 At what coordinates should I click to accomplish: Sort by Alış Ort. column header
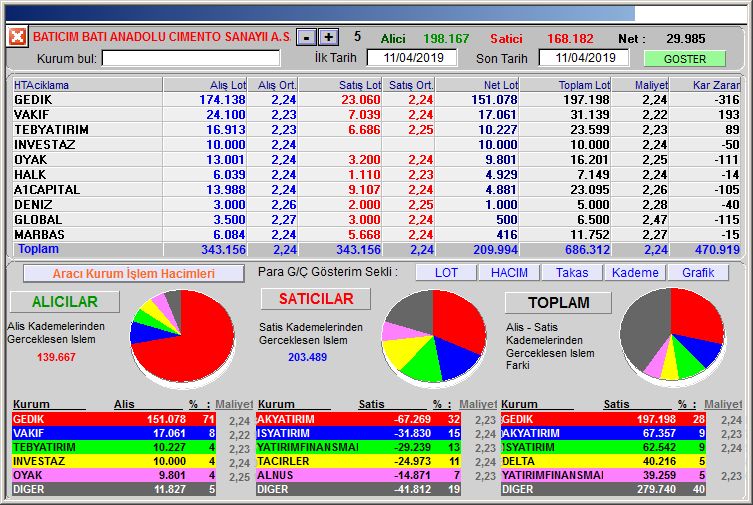(x=273, y=85)
